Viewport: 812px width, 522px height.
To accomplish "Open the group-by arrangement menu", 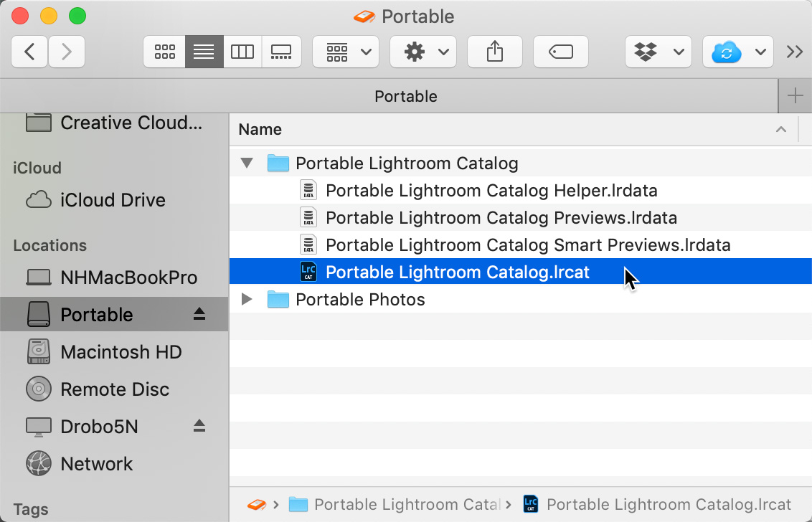I will point(348,52).
